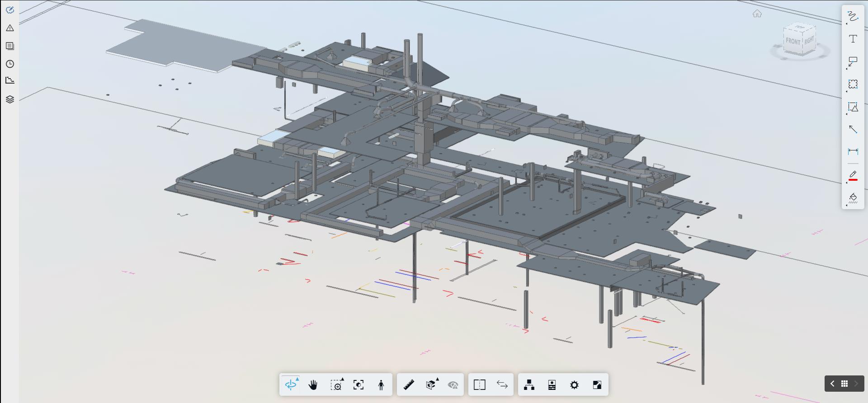Click the grid thumbnails view button
Image resolution: width=868 pixels, height=403 pixels.
click(x=844, y=384)
